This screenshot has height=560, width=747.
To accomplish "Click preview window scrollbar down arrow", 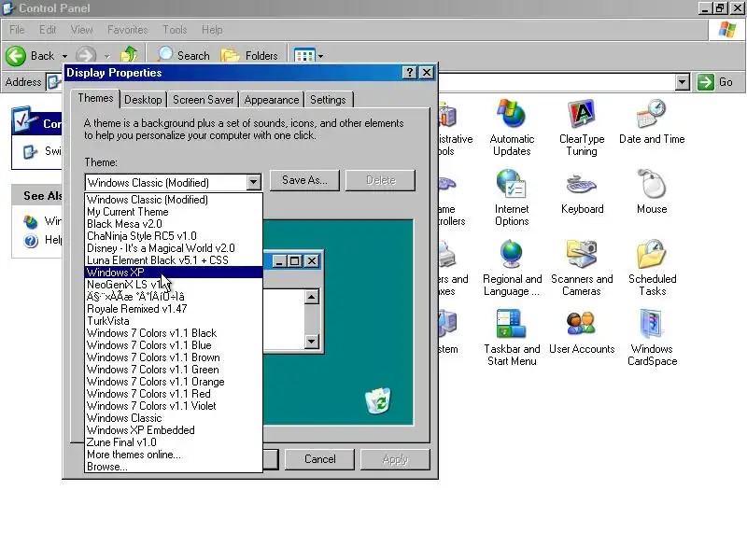I will click(x=312, y=341).
